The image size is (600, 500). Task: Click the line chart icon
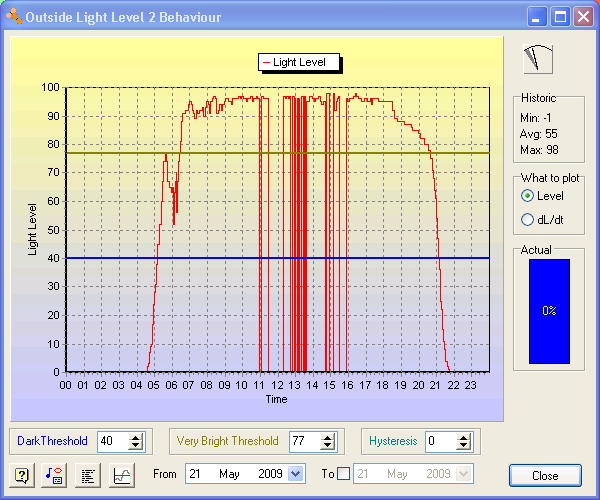(121, 475)
